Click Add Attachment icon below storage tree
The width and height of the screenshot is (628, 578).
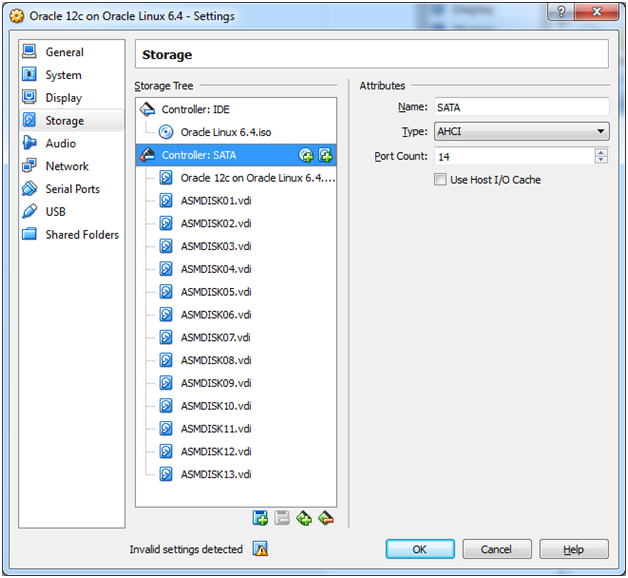[304, 518]
